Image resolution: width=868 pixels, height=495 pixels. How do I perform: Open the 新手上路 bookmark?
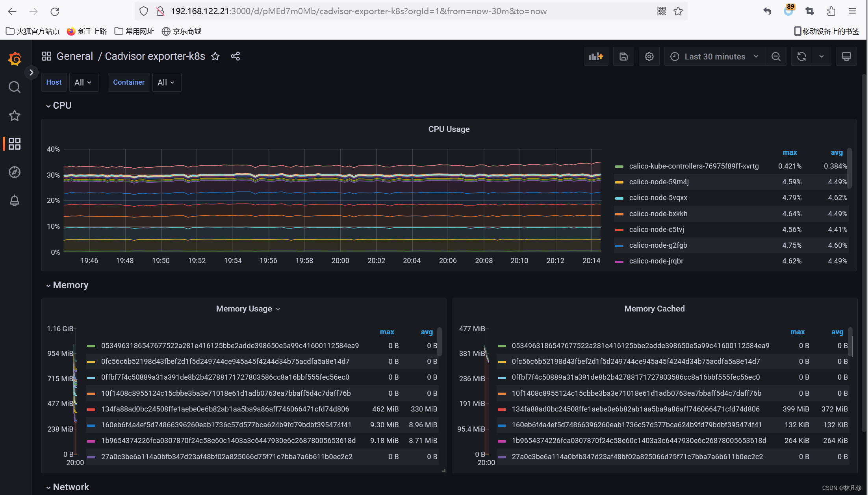pyautogui.click(x=87, y=31)
